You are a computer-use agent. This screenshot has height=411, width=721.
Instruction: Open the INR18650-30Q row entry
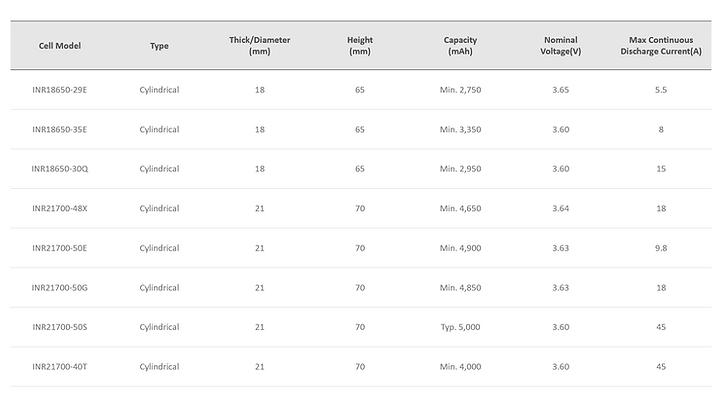coord(60,169)
